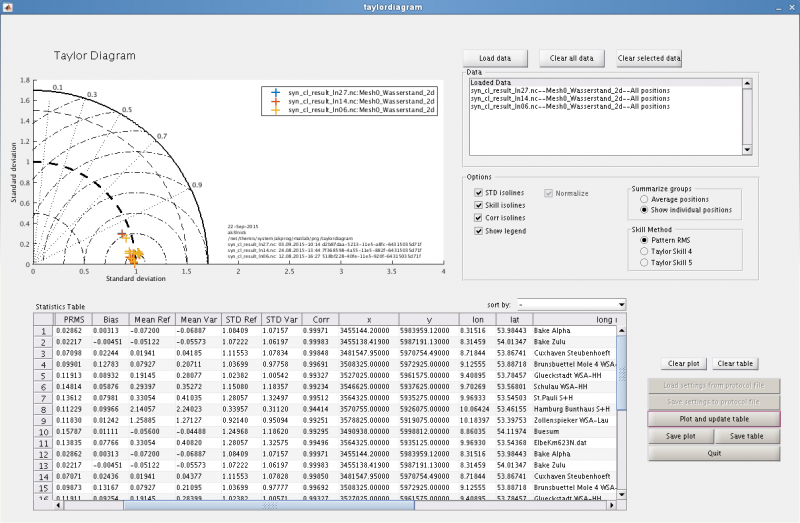Click Save settings to protocol file
Screen dimensions: 800x523
click(714, 402)
